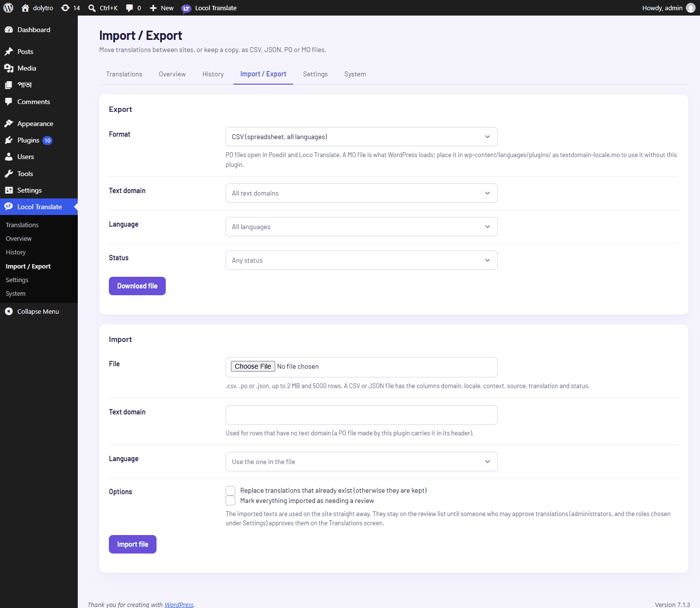Click Howdy, admin account link
The image size is (700, 608).
[x=668, y=8]
